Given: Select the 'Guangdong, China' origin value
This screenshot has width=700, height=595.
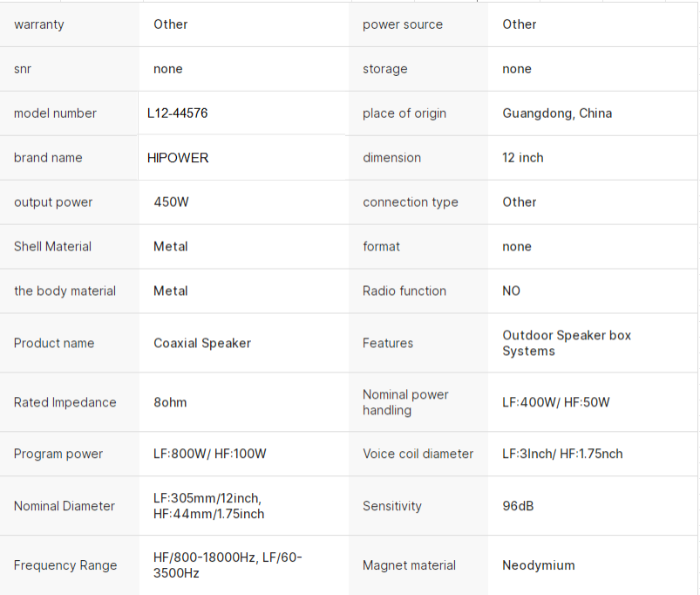Looking at the screenshot, I should [x=557, y=113].
